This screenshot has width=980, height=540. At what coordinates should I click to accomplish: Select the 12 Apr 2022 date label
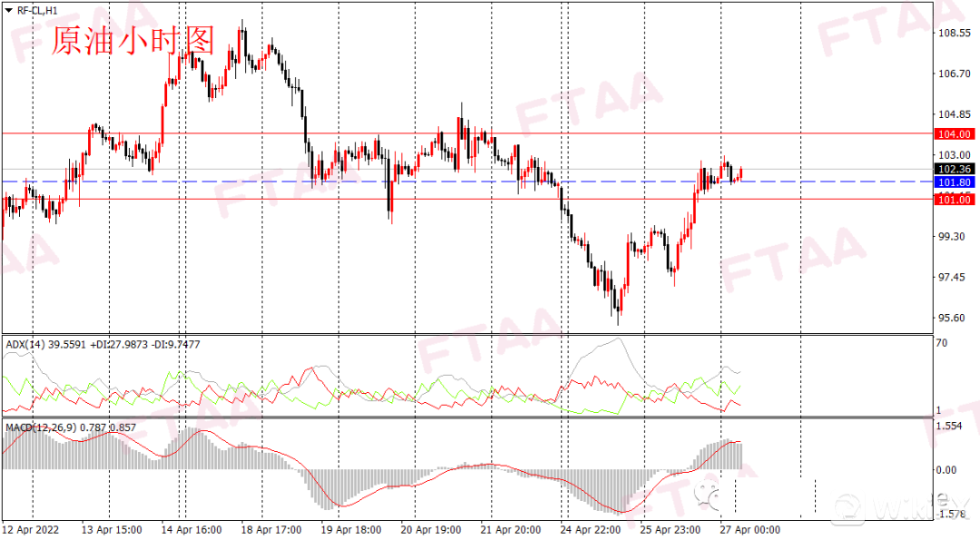coord(33,529)
